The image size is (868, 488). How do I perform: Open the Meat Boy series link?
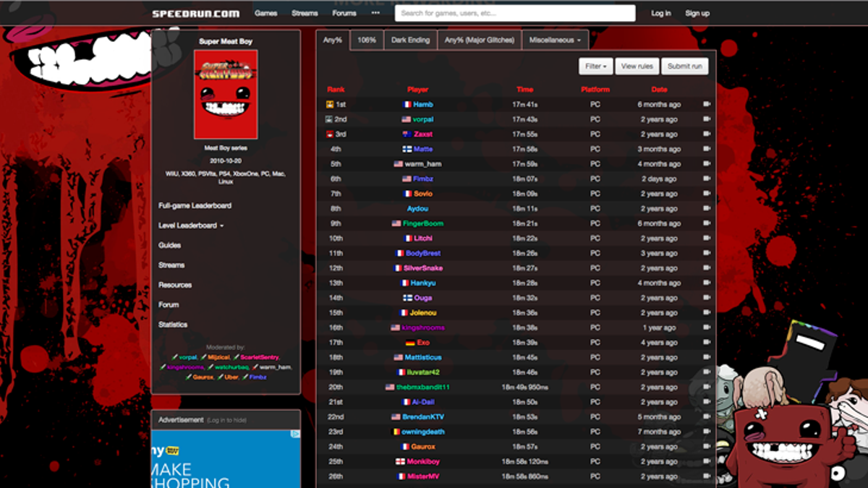226,148
